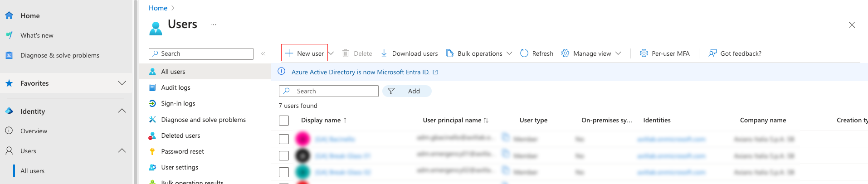Open the Got feedback option
868x184 pixels.
pos(735,53)
